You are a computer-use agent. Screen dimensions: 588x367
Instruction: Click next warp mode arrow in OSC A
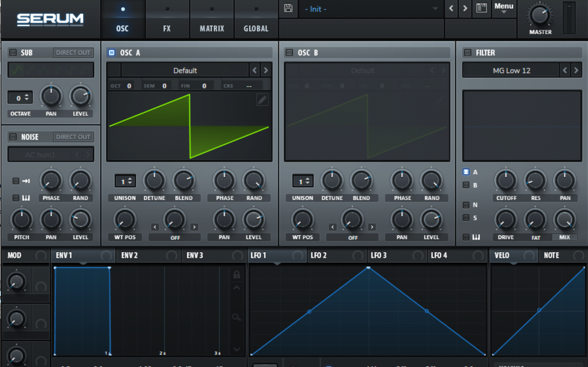pos(194,227)
